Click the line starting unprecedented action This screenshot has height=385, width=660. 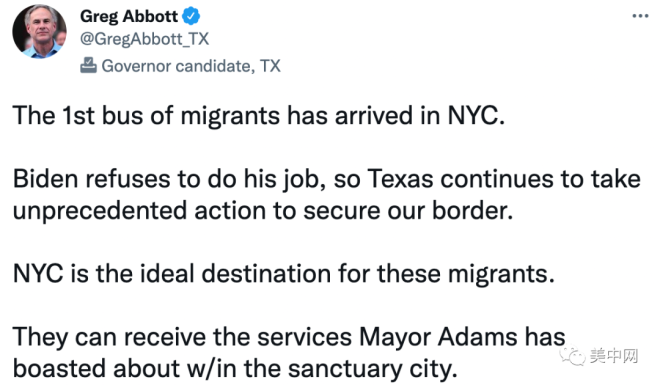click(x=263, y=210)
